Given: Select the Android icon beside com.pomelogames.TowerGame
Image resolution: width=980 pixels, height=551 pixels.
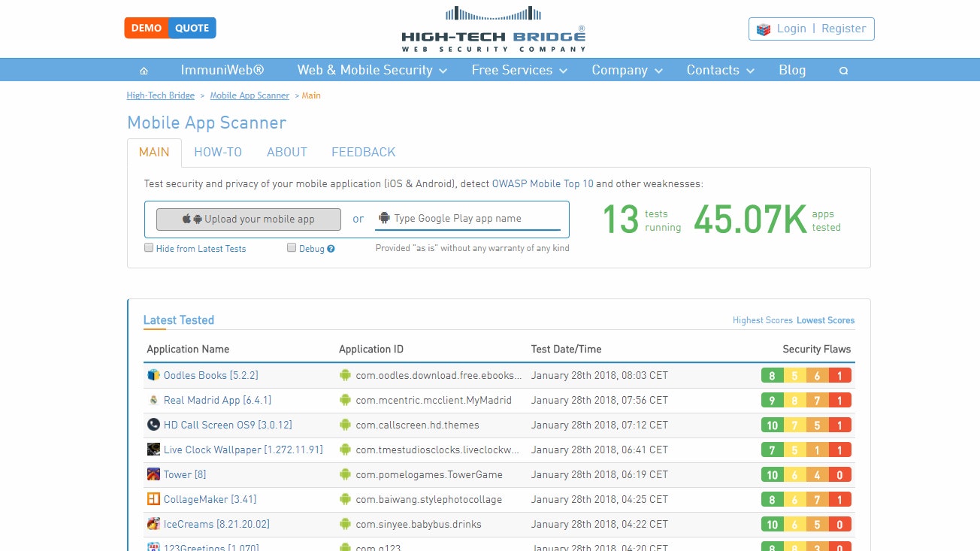Looking at the screenshot, I should coord(345,474).
